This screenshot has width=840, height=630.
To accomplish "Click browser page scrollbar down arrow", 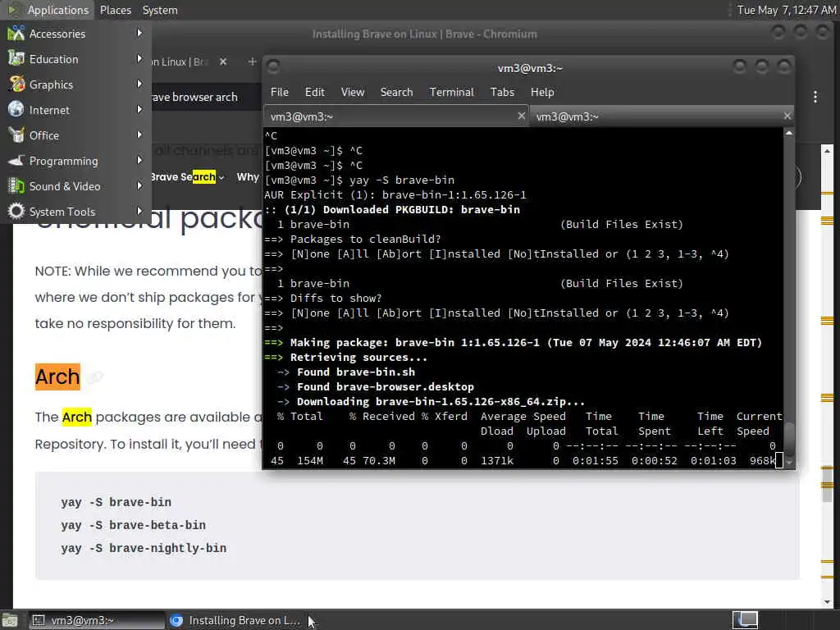I will (x=827, y=602).
